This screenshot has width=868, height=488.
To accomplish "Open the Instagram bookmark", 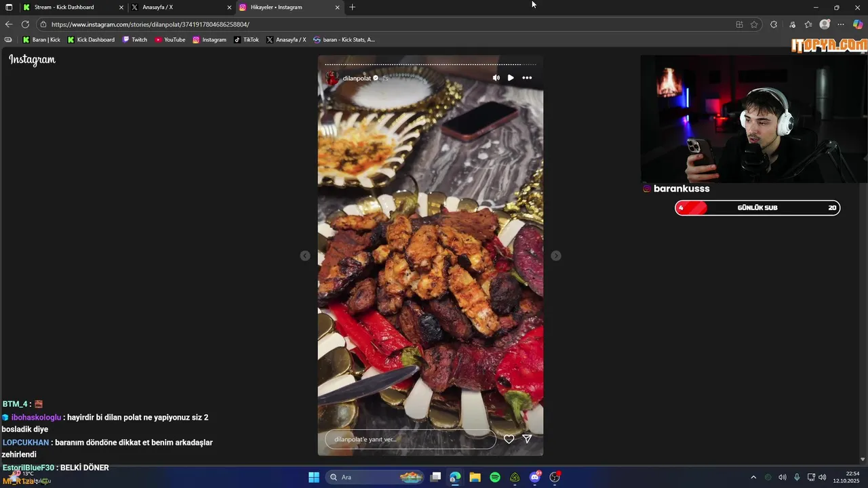I will (210, 40).
